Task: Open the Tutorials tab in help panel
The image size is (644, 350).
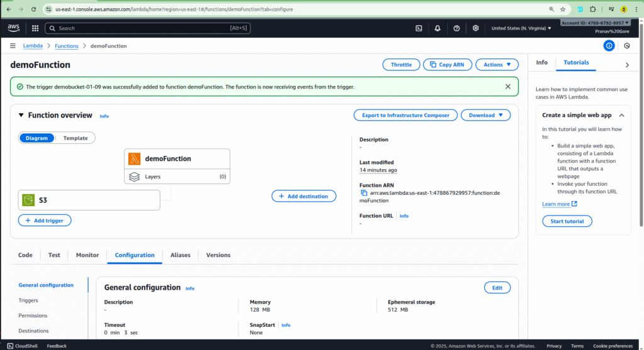Action: pyautogui.click(x=576, y=62)
